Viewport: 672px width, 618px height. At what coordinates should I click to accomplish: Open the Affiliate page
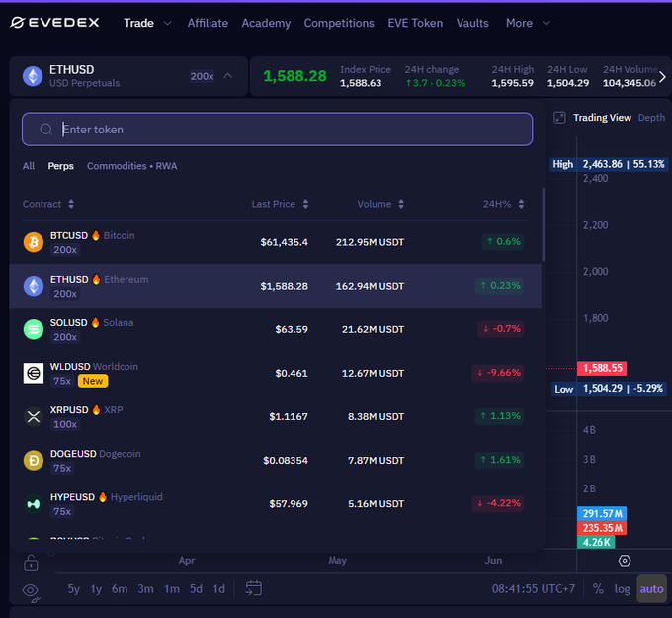coord(208,23)
